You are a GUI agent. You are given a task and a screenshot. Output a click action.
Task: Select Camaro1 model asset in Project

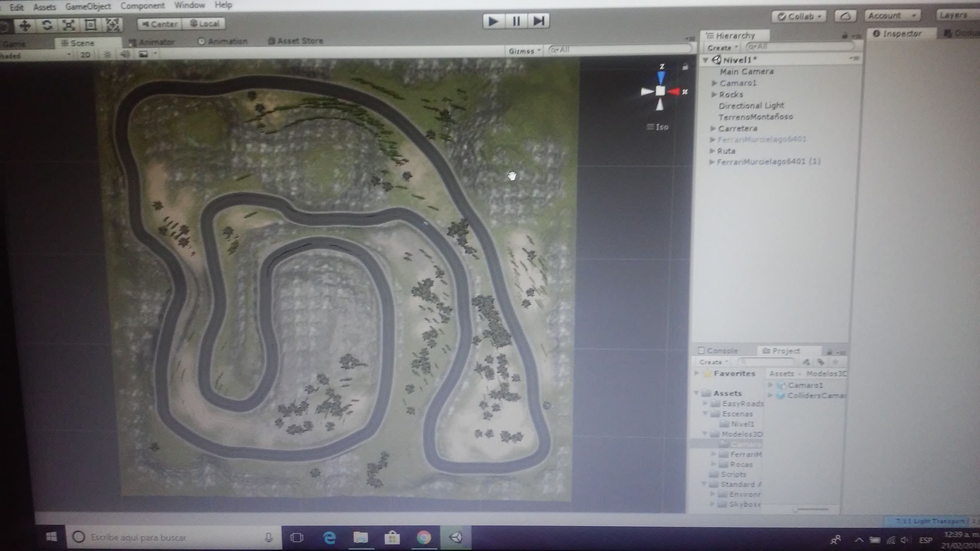pos(805,385)
